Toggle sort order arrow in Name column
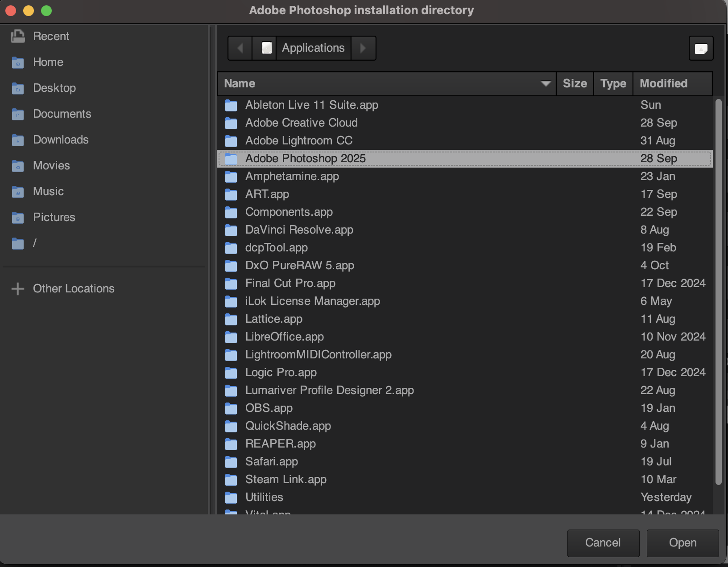This screenshot has width=728, height=567. (545, 83)
